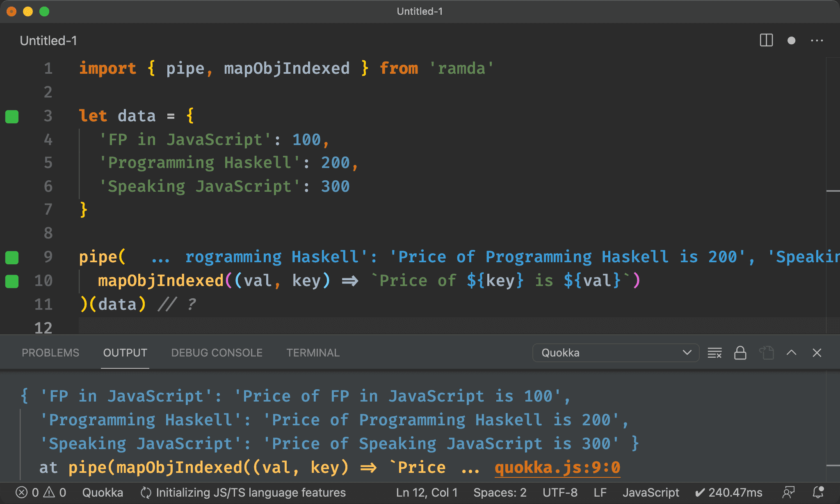Viewport: 840px width, 504px height.
Task: Click 'Speaking JavaScript' key on line 6
Action: point(200,186)
